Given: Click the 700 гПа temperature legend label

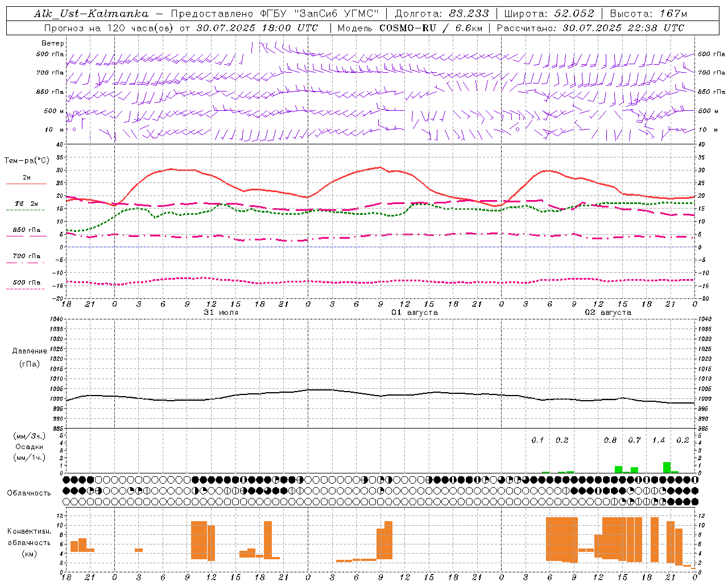Looking at the screenshot, I should (x=27, y=256).
